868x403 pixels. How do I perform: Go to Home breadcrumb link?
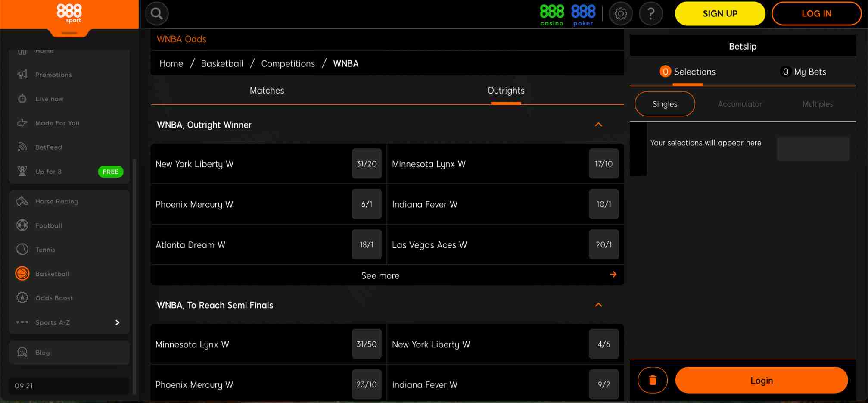[171, 63]
